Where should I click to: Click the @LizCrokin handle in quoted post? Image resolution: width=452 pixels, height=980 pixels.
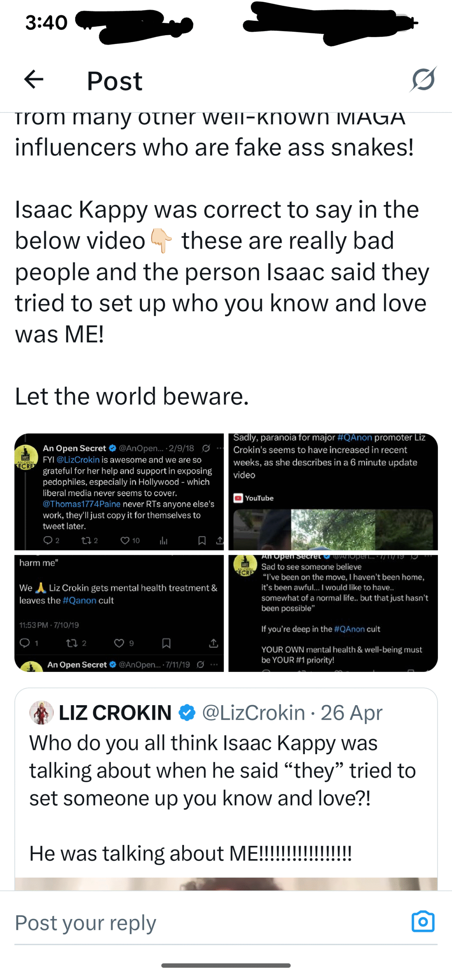pos(253,713)
